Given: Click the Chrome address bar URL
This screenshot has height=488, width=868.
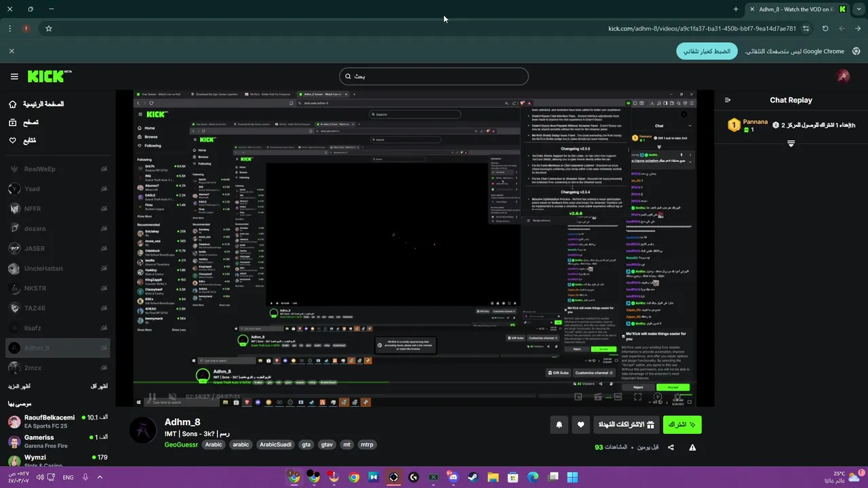Looking at the screenshot, I should tap(702, 28).
